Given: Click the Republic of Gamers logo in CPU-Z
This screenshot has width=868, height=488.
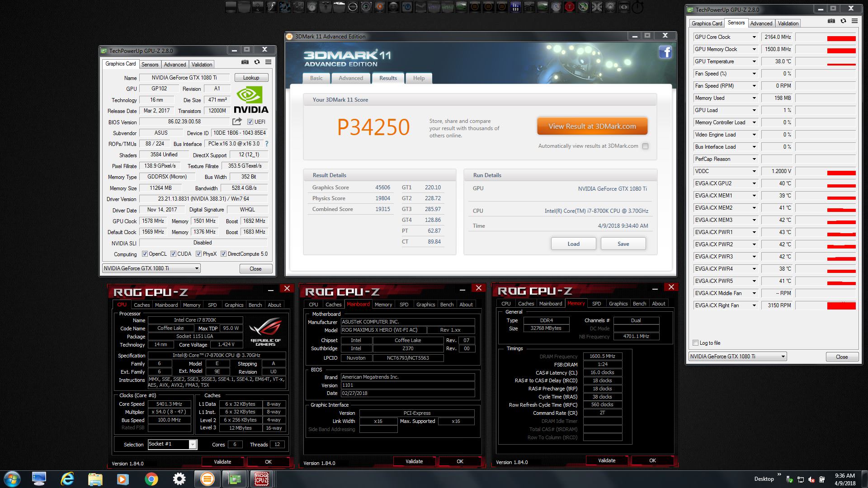Looking at the screenshot, I should pyautogui.click(x=265, y=332).
